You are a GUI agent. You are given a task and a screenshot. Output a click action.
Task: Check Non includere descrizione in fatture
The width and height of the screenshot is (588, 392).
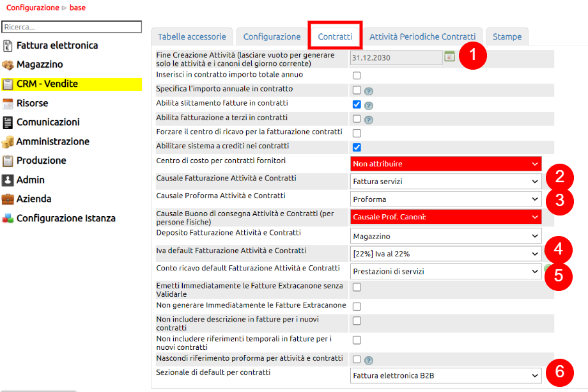pos(357,321)
